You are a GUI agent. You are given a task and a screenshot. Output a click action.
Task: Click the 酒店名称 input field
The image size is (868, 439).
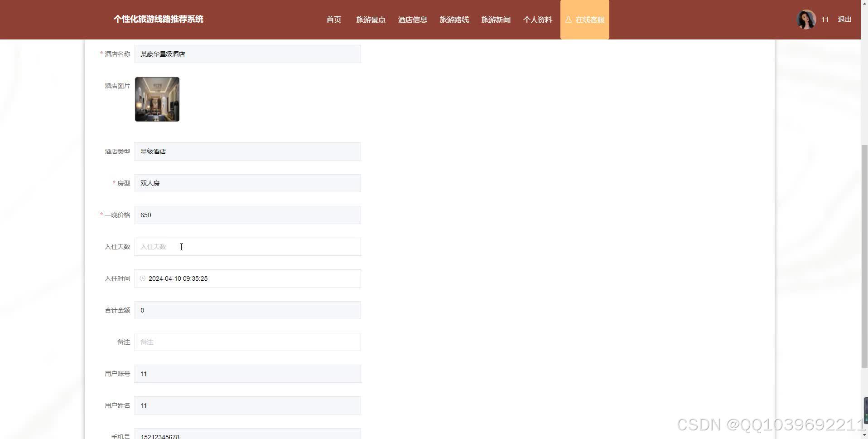[x=247, y=54]
